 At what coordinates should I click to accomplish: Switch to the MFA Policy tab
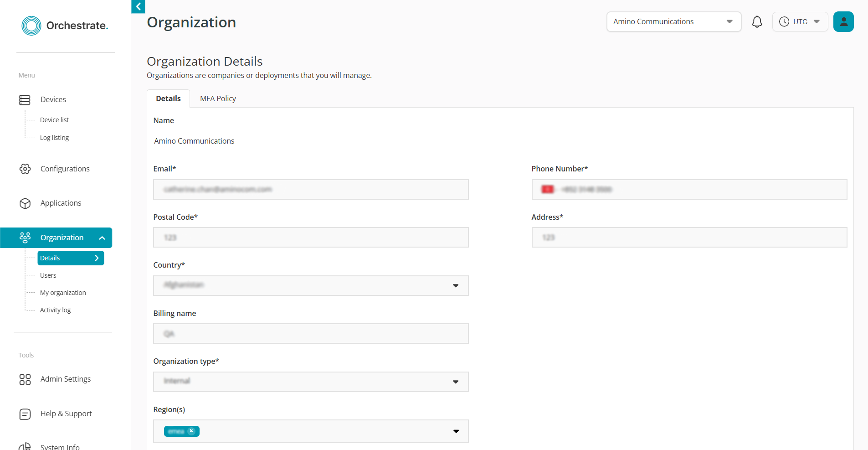pos(218,98)
